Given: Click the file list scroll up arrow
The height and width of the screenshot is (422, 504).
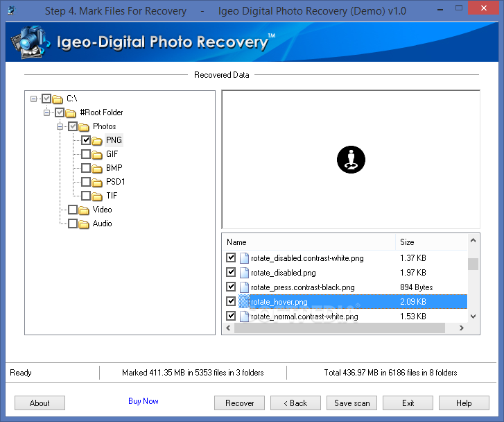Looking at the screenshot, I should (473, 240).
